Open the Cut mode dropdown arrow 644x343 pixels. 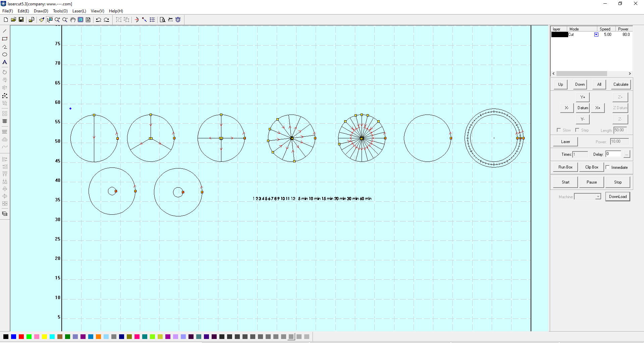tap(596, 35)
